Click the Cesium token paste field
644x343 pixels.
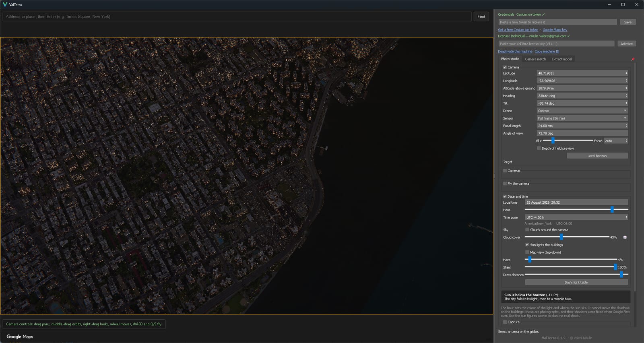[557, 22]
